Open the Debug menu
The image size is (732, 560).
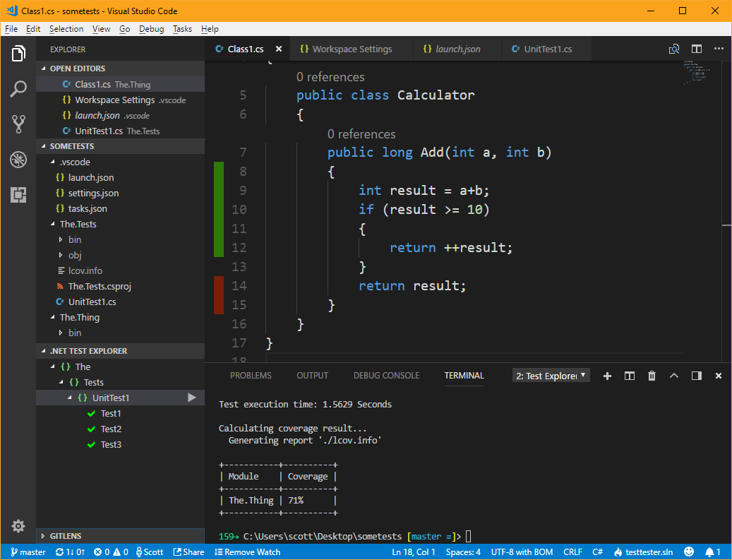152,29
